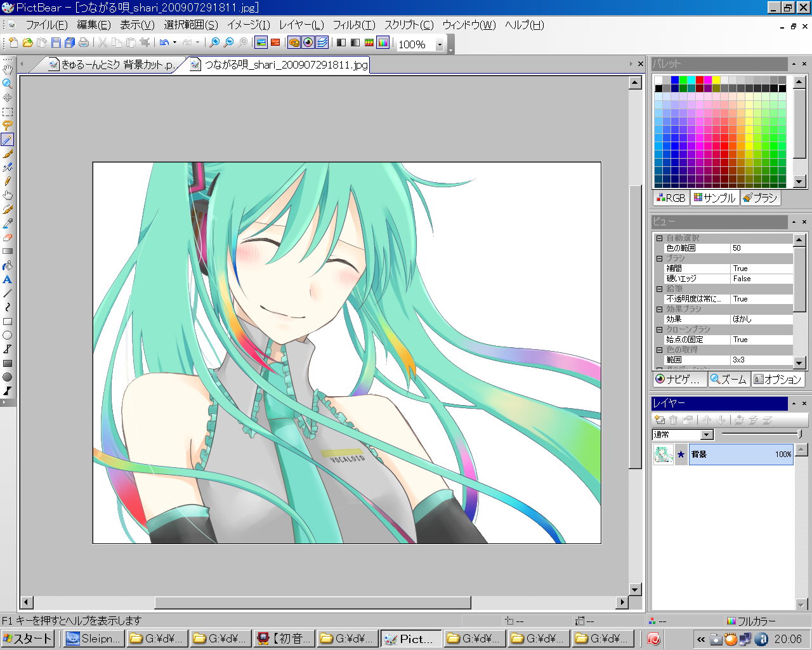Open the イメージ(I) menu
812x650 pixels.
(249, 25)
